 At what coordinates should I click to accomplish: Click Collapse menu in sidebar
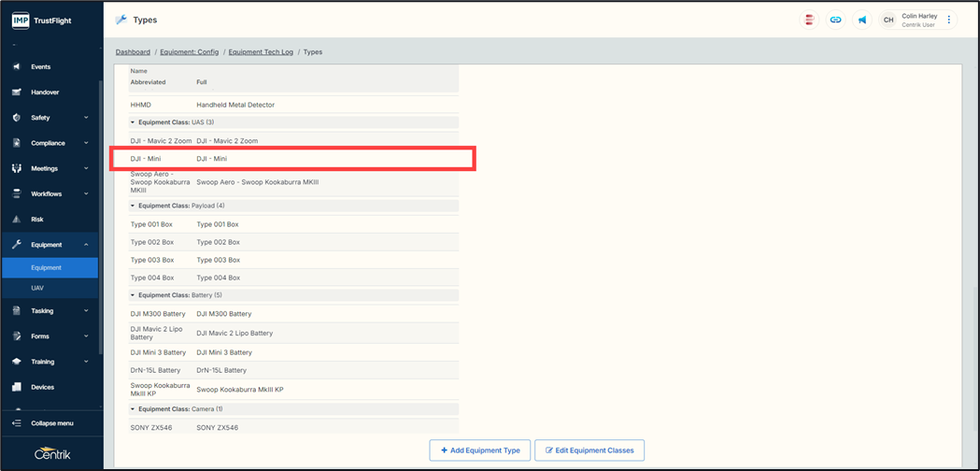[x=51, y=423]
